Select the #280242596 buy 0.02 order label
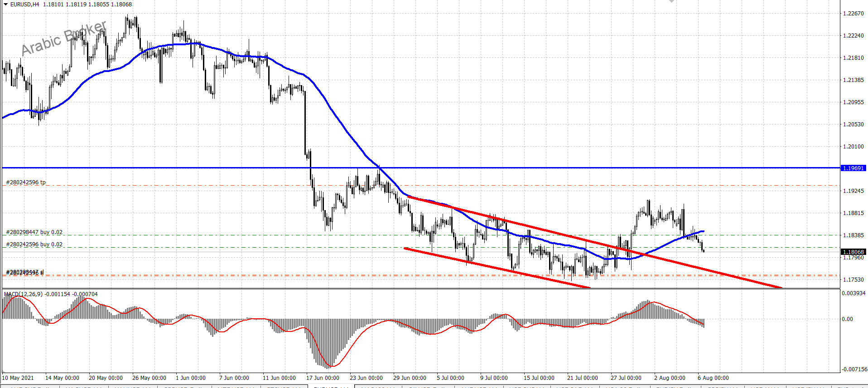 [x=34, y=244]
